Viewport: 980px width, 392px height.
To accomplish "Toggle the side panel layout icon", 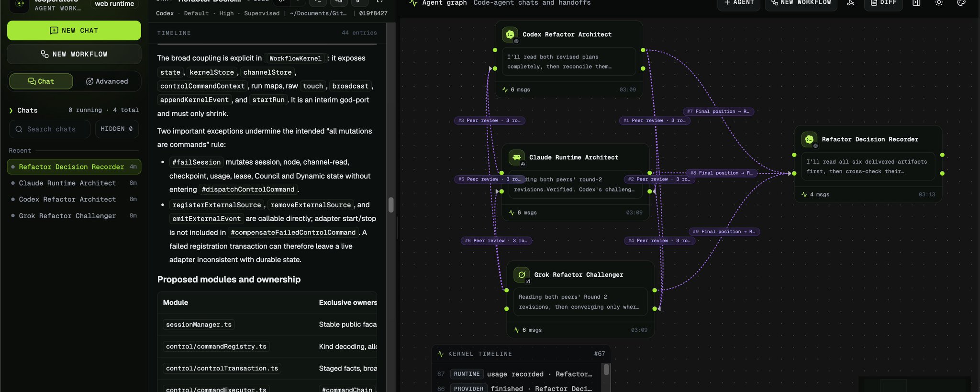I will 916,3.
